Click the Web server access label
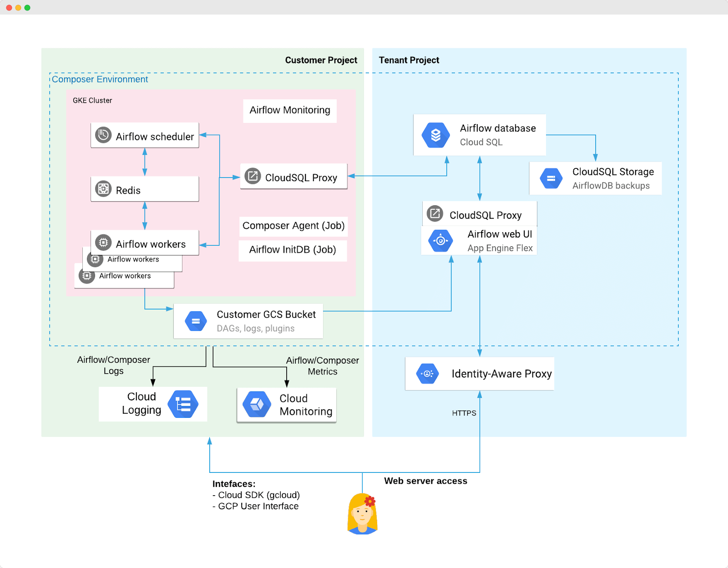Viewport: 728px width, 568px height. (x=425, y=481)
